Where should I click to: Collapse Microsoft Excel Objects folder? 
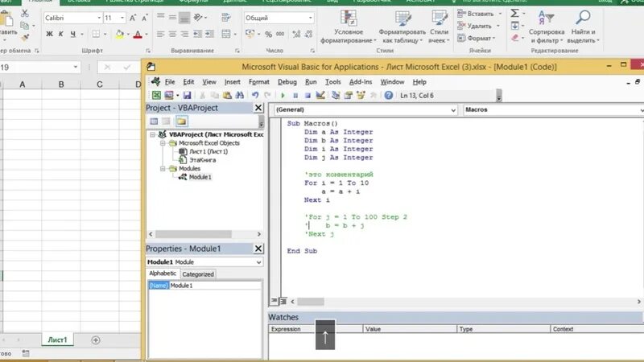163,143
